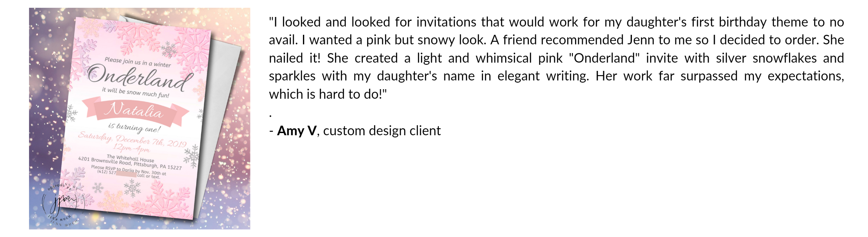868x237 pixels.
Task: Click "Please join us in a winter" line
Action: (x=138, y=62)
